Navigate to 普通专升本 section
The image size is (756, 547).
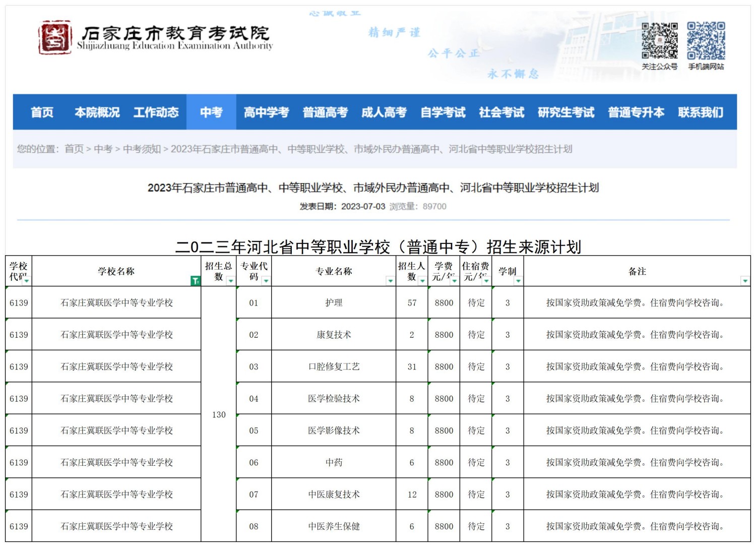636,112
